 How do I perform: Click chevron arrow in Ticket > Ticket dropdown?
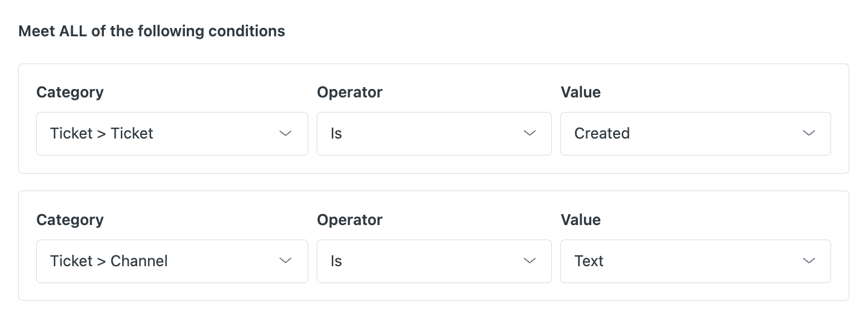click(286, 134)
